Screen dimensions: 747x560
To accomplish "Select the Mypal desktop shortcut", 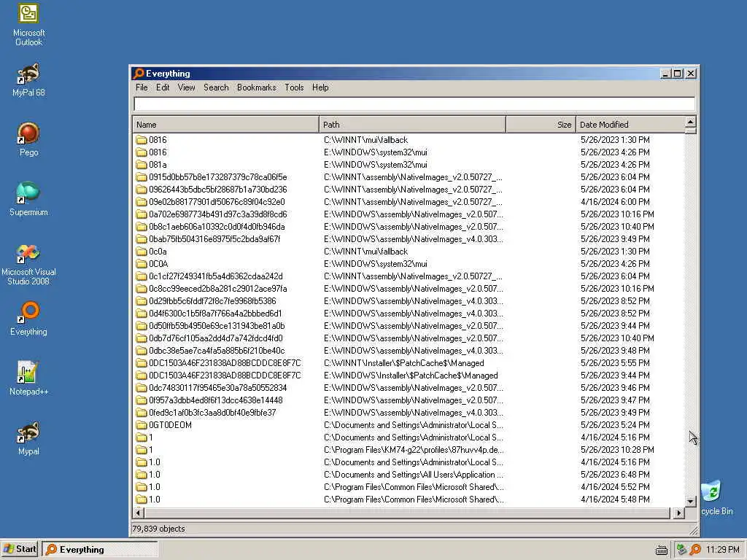I will pos(28,438).
